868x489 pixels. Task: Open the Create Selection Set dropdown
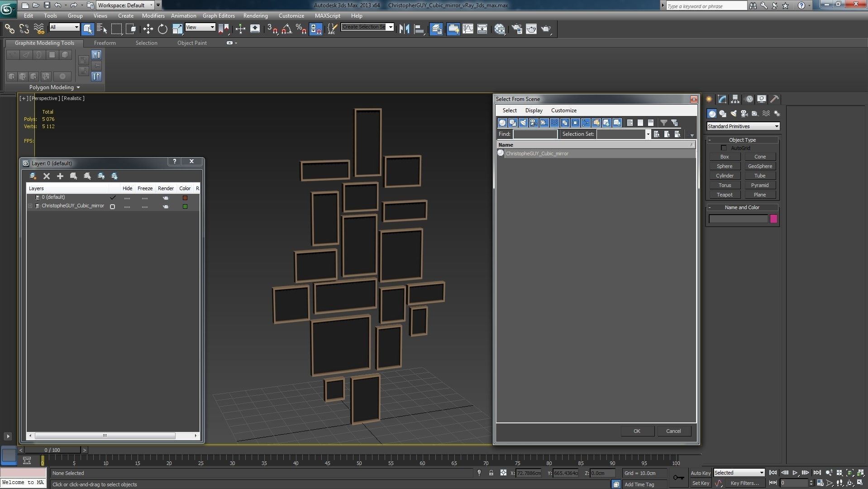point(391,27)
